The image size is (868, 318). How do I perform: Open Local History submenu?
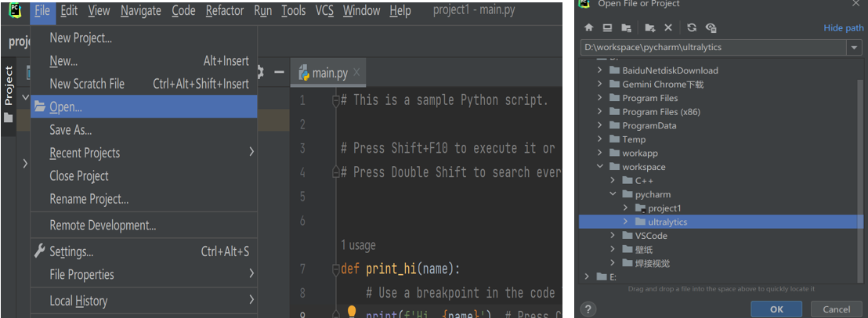click(144, 301)
